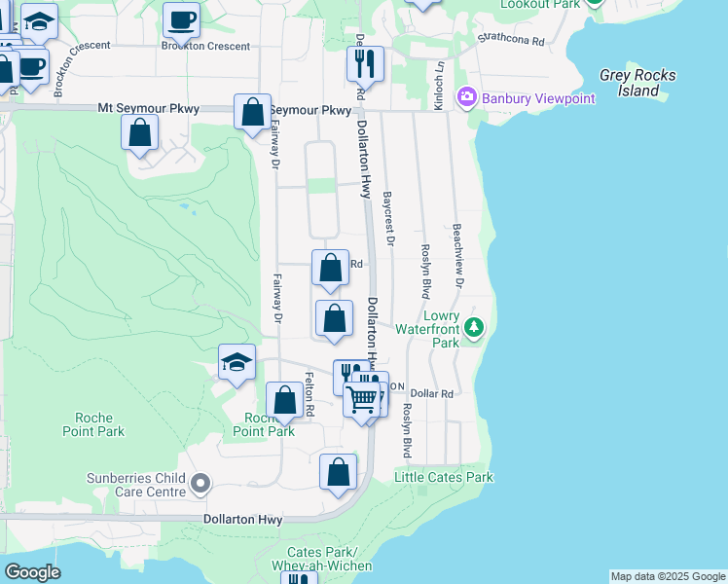This screenshot has width=728, height=584.
Task: Click the southernmost shopping bag marker above Dollarton Hwy
Action: point(338,472)
